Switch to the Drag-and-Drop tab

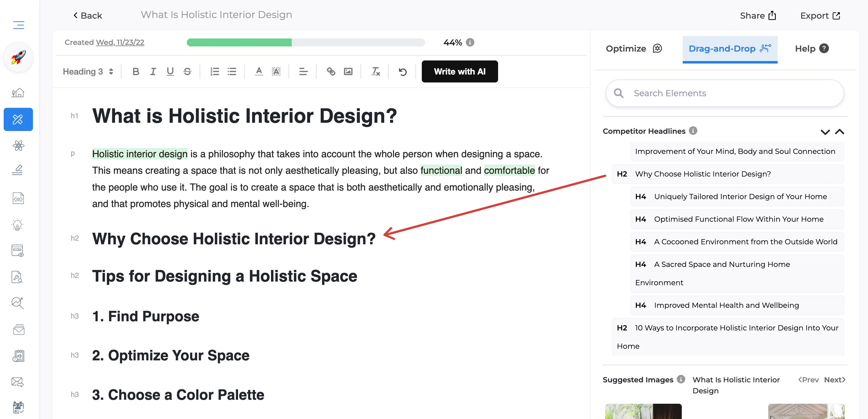pyautogui.click(x=730, y=49)
